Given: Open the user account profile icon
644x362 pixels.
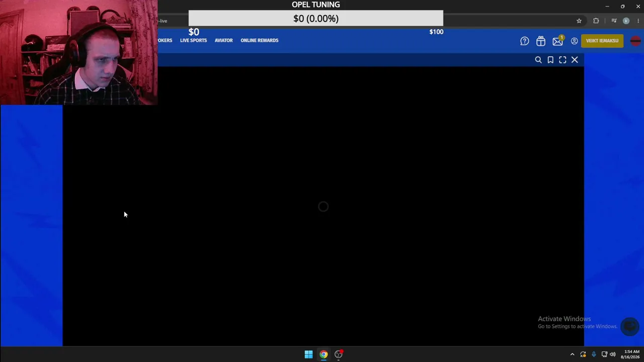Looking at the screenshot, I should point(574,41).
